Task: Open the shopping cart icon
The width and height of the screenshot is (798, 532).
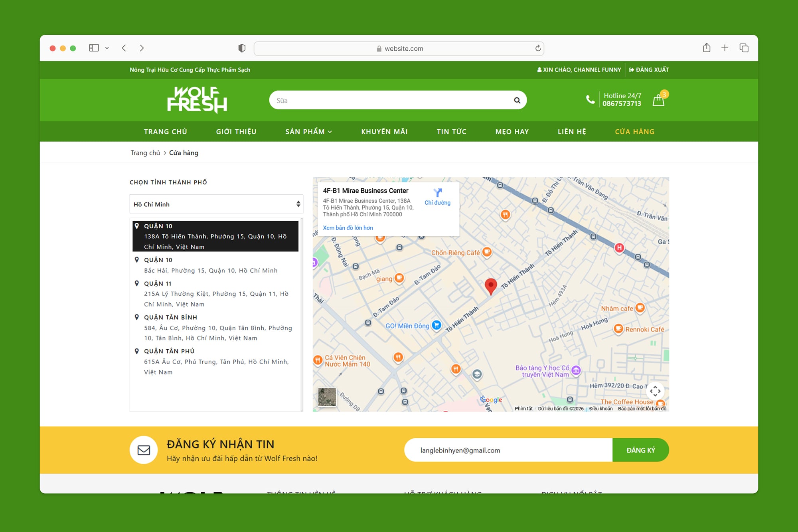Action: 658,100
